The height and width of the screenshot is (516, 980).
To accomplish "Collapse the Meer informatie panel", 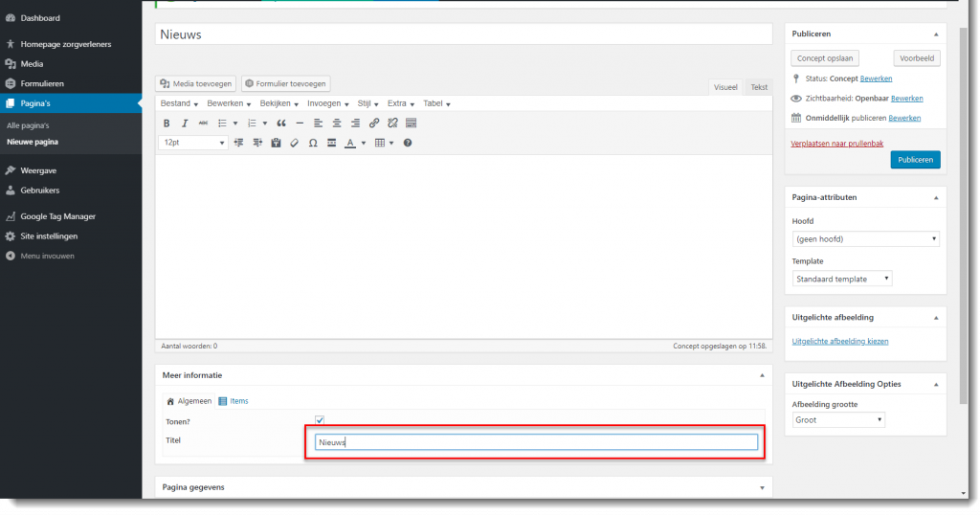I will pos(762,375).
